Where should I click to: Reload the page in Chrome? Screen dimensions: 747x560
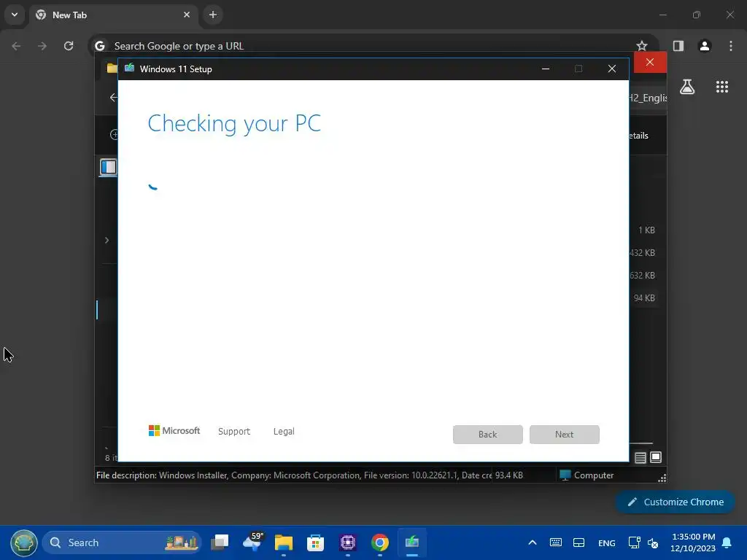click(x=69, y=46)
